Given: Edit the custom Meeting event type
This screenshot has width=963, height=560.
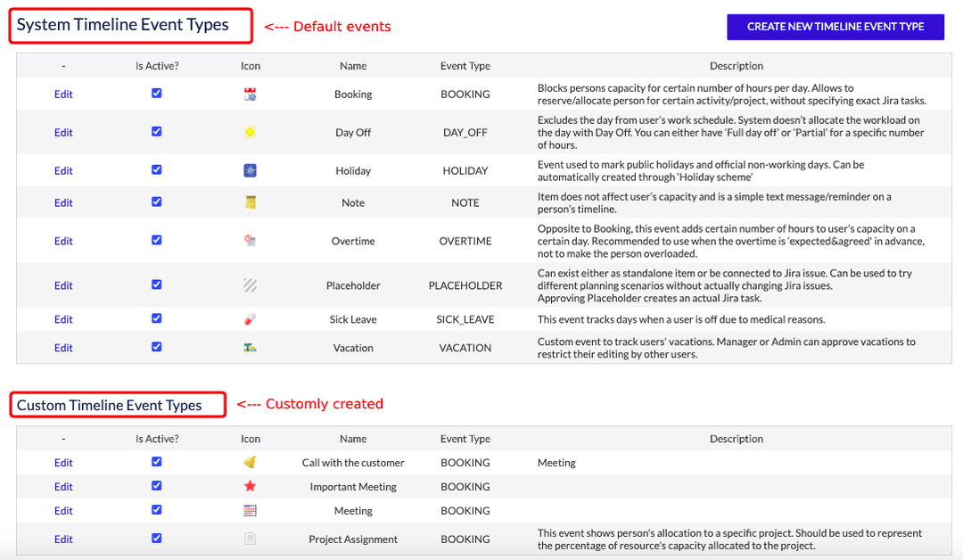Looking at the screenshot, I should click(x=63, y=510).
